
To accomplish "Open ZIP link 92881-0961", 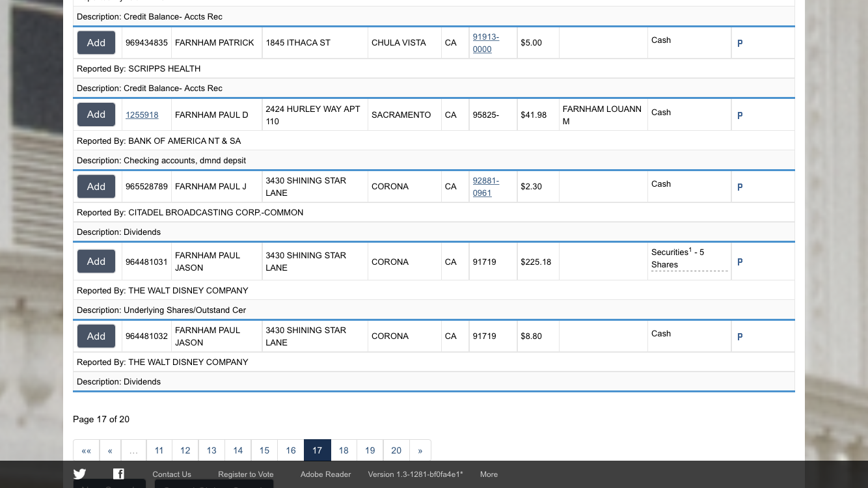I will click(x=486, y=187).
